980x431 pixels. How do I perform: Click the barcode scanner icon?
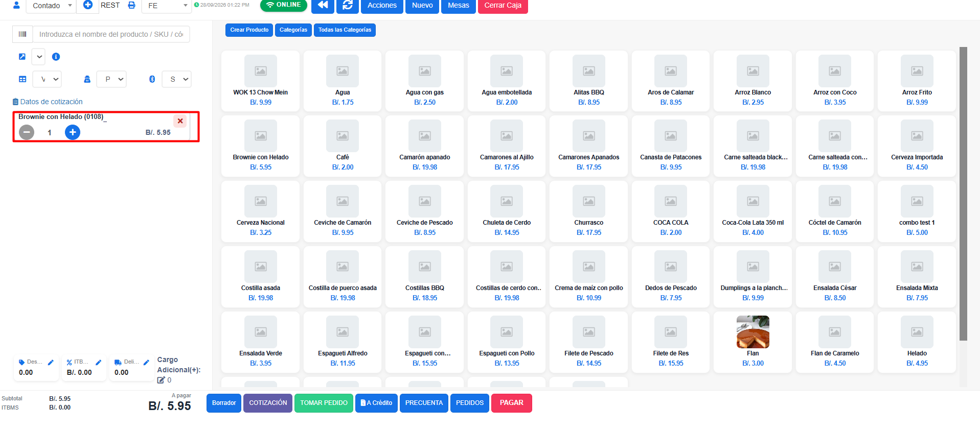pyautogui.click(x=22, y=34)
